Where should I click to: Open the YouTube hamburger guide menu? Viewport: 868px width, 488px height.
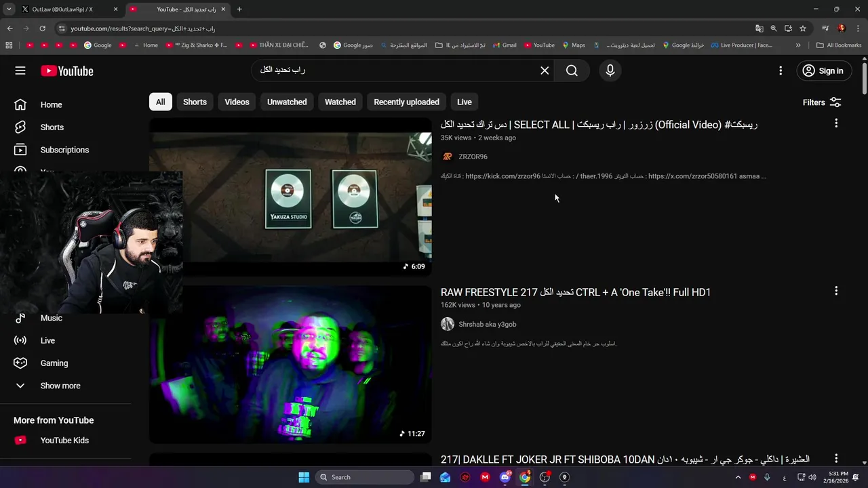[x=20, y=70]
